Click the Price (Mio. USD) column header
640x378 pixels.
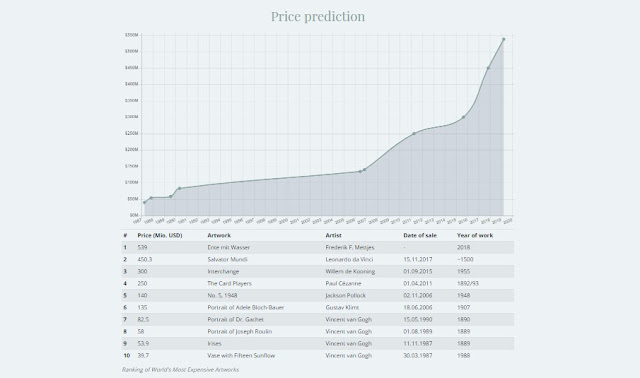coord(160,235)
